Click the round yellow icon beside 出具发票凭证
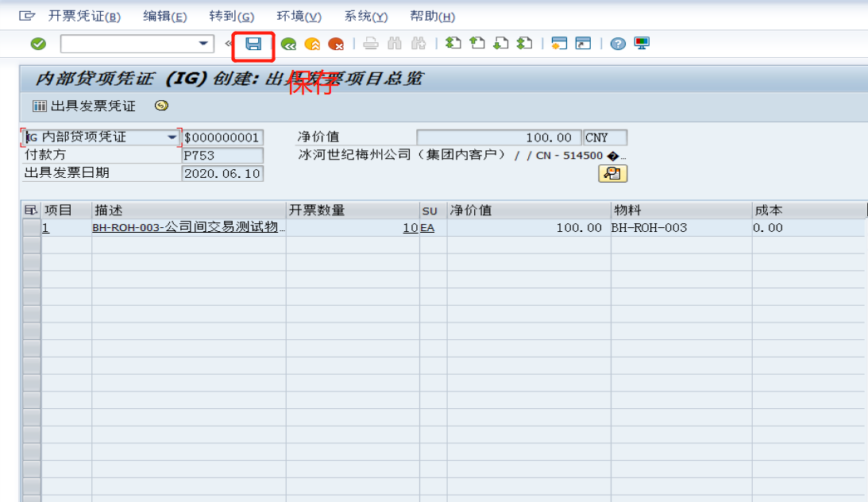The image size is (868, 502). click(161, 106)
